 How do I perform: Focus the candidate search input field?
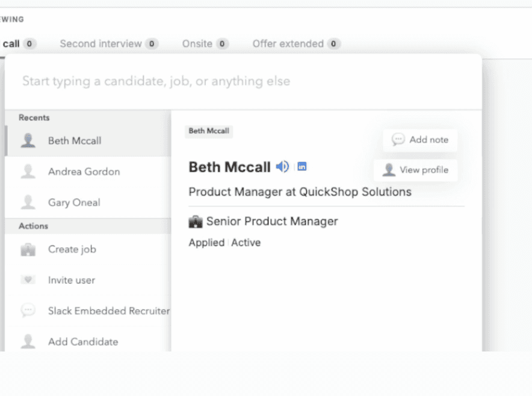pos(241,81)
